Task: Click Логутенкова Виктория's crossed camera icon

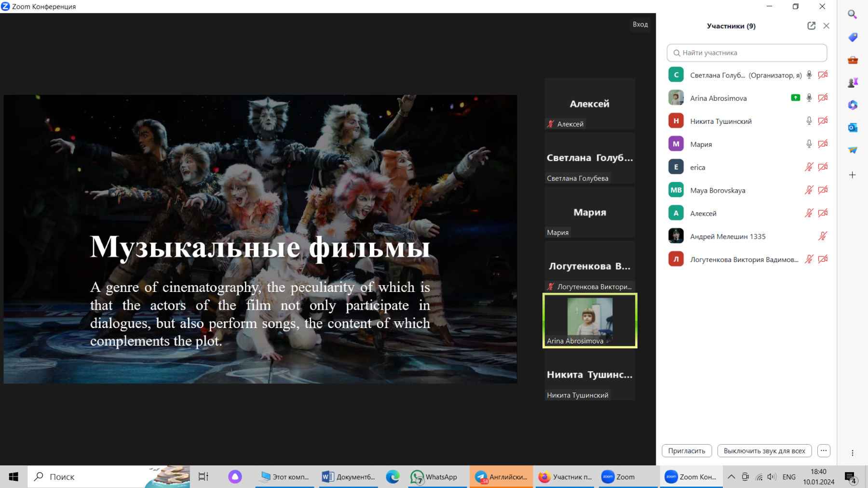Action: pos(823,259)
